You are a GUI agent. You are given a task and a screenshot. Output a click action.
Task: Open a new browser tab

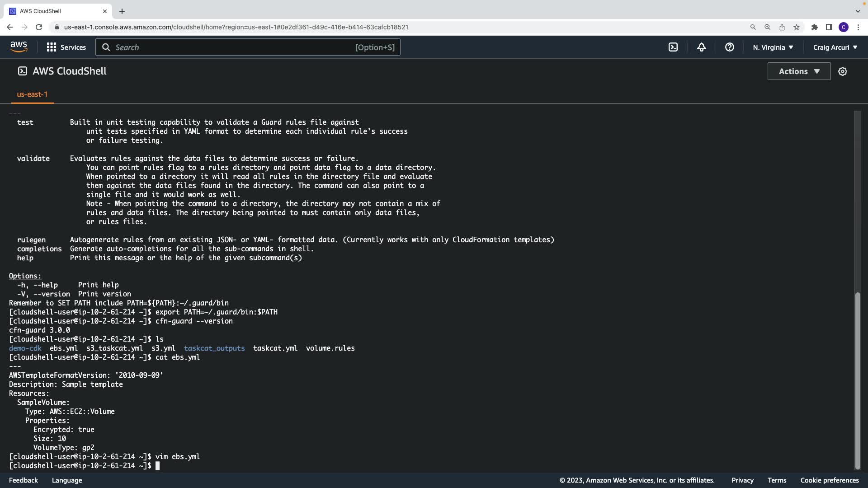click(122, 11)
